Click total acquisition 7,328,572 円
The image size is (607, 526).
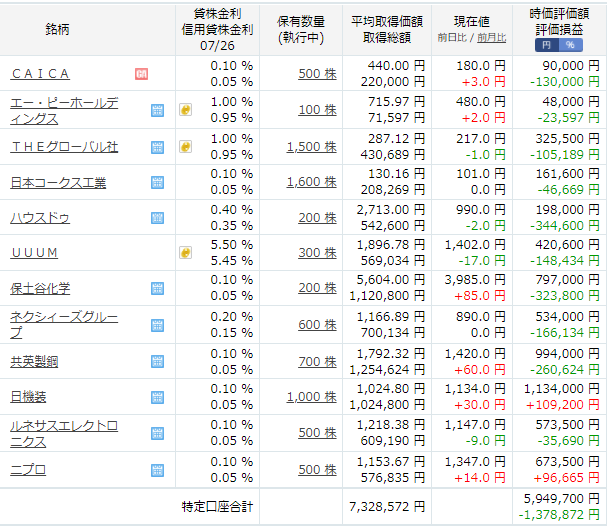(387, 506)
